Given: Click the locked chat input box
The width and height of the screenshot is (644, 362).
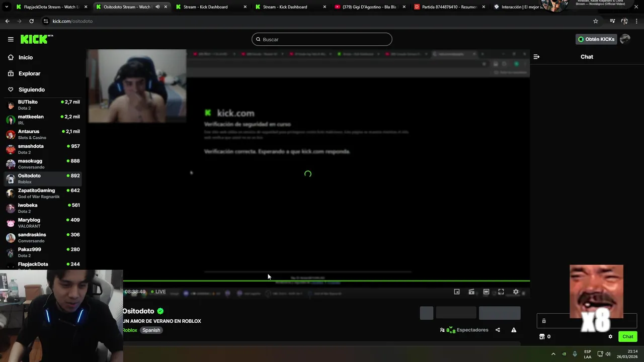Looking at the screenshot, I should 587,321.
